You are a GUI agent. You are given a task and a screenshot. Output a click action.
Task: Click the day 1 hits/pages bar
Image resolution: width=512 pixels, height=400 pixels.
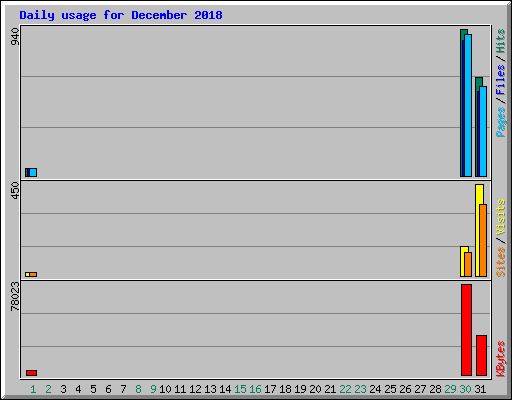click(31, 172)
